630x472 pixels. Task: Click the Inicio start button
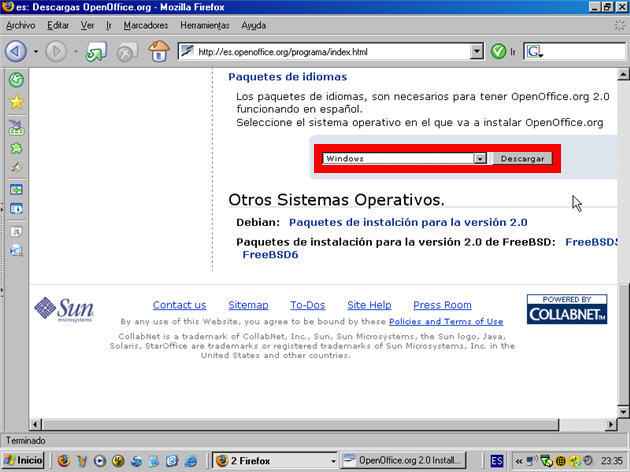pyautogui.click(x=24, y=460)
